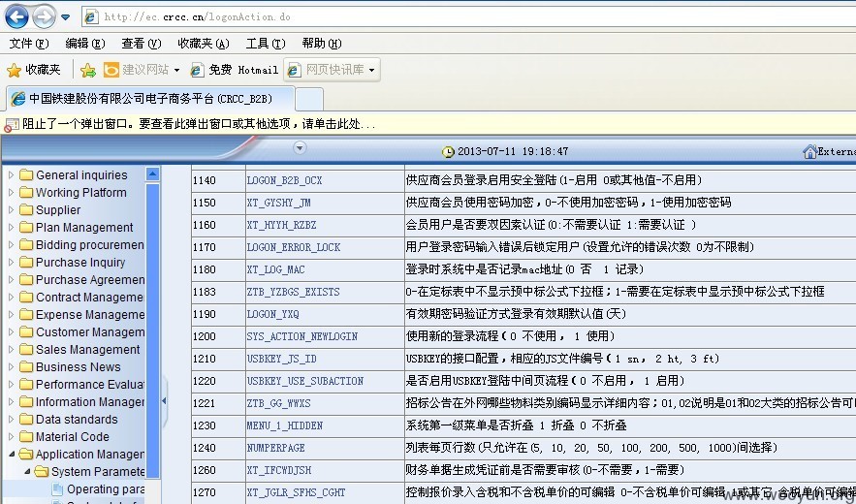This screenshot has width=856, height=504.
Task: Open the 收藏夹(A) menu
Action: 203,44
